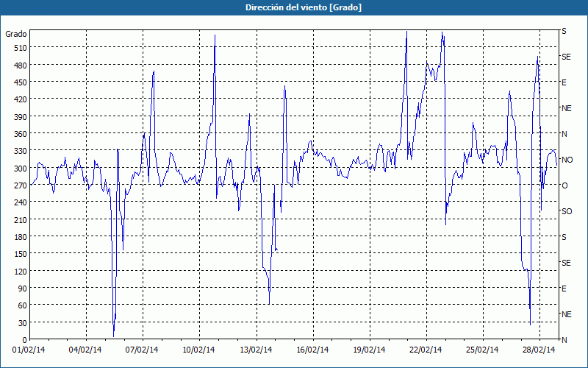This screenshot has height=368, width=588.
Task: Click the 'N' label at the axis bottom
Action: tap(564, 340)
